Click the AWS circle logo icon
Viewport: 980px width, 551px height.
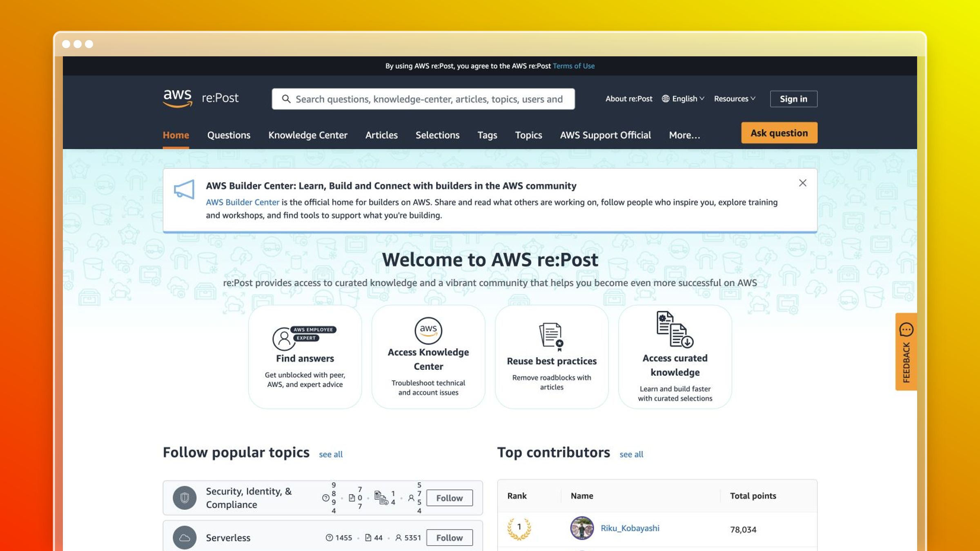pos(428,330)
